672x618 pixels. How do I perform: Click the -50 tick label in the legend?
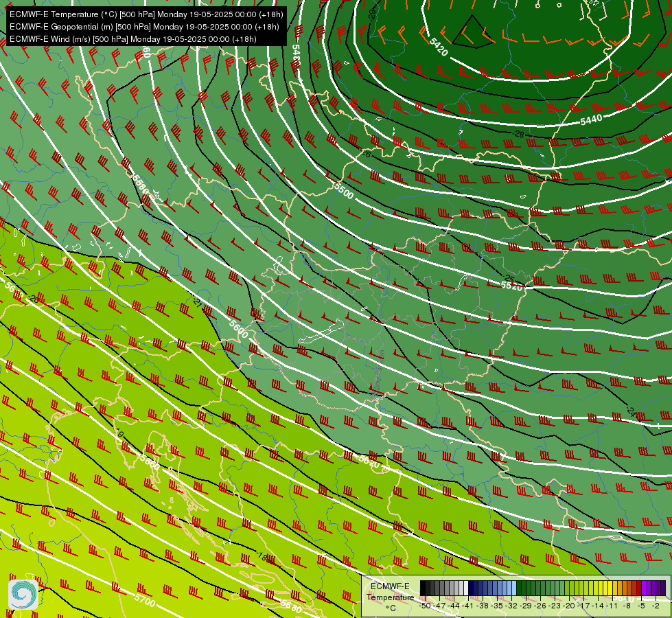tap(425, 606)
